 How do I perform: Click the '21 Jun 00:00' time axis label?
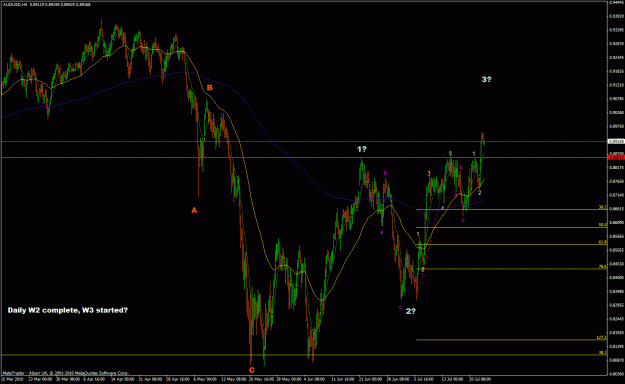[x=371, y=379]
